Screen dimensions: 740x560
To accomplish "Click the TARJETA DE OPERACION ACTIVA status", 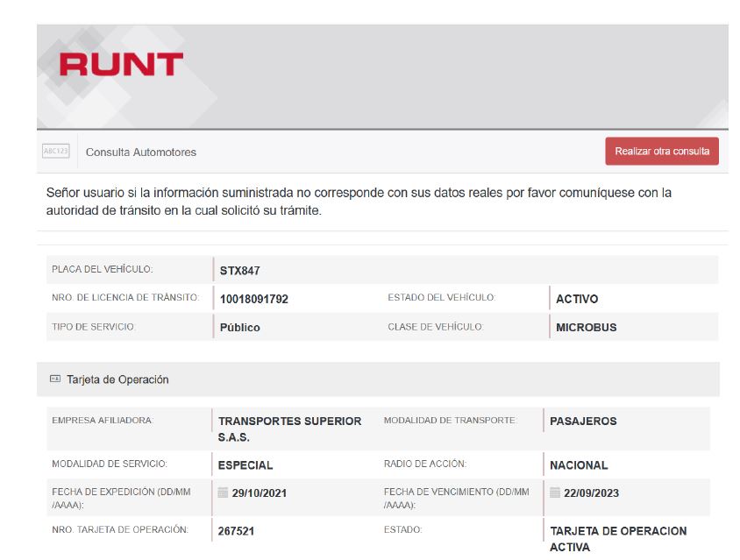I will 617,538.
